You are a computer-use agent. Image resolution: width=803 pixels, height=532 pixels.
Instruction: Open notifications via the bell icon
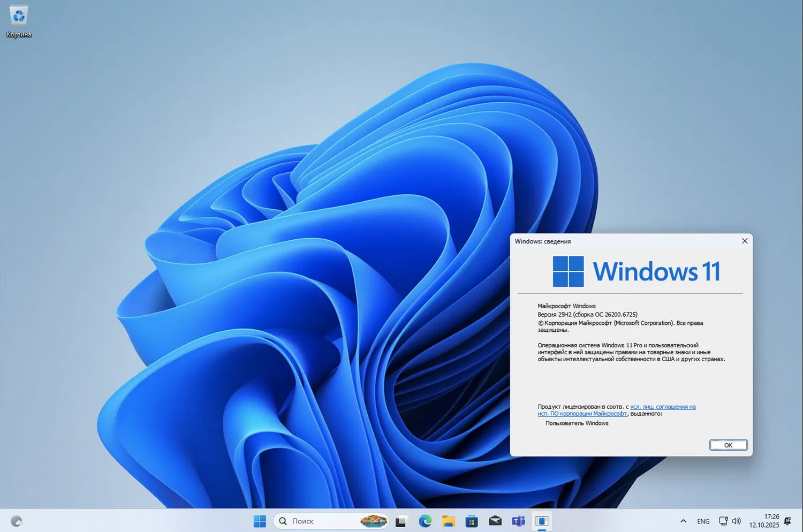click(x=787, y=521)
